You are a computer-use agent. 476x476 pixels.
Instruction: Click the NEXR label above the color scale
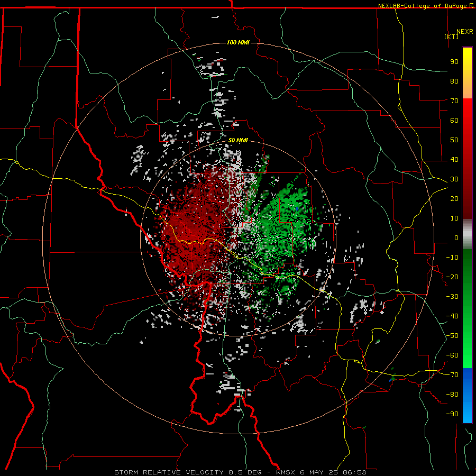pyautogui.click(x=464, y=32)
